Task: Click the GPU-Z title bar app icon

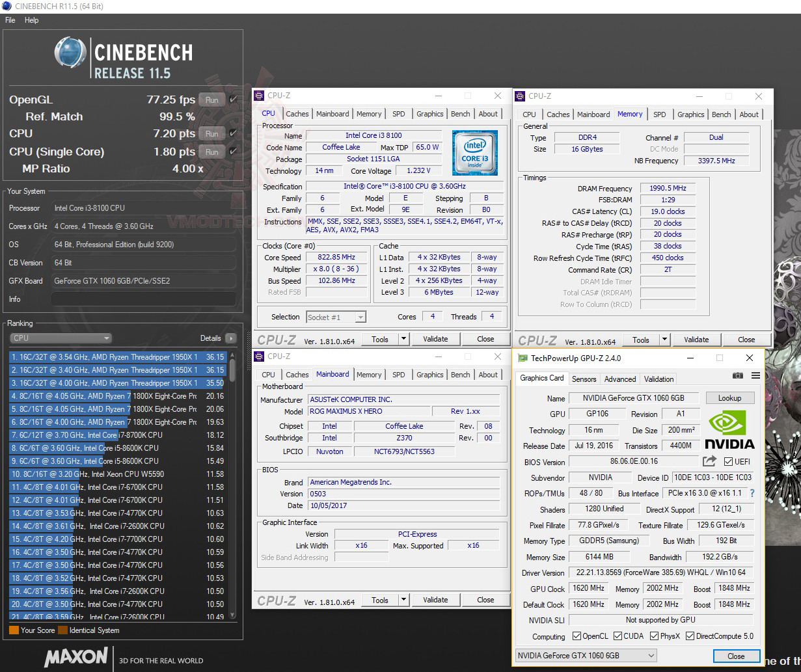Action: tap(522, 358)
